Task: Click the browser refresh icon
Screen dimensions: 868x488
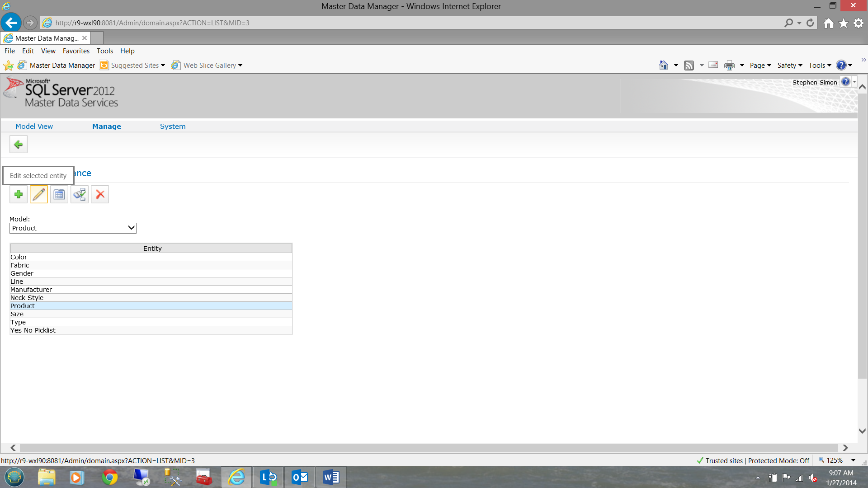Action: click(x=810, y=23)
